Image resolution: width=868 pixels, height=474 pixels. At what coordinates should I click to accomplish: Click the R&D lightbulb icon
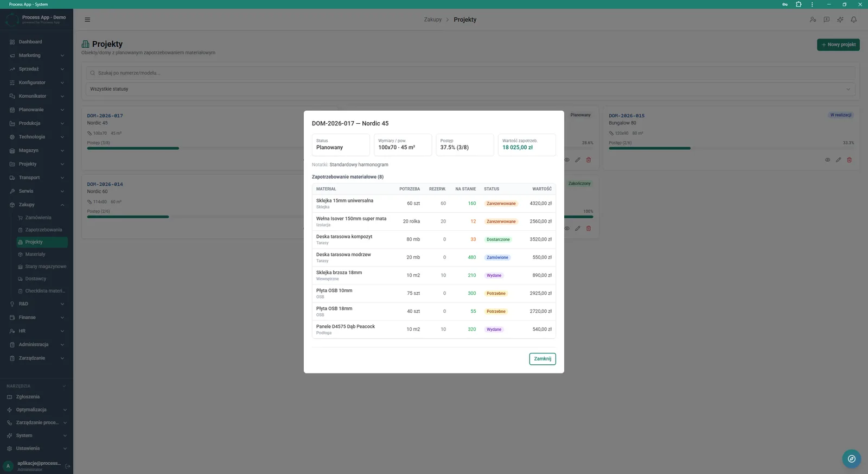(x=12, y=304)
